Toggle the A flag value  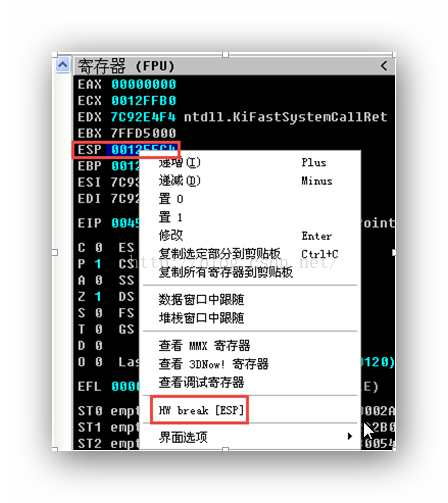[98, 280]
